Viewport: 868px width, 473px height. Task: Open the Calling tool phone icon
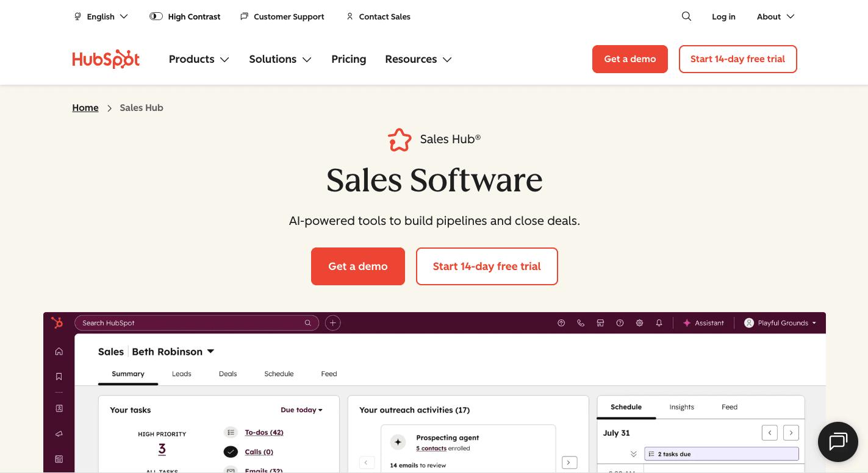click(x=580, y=322)
